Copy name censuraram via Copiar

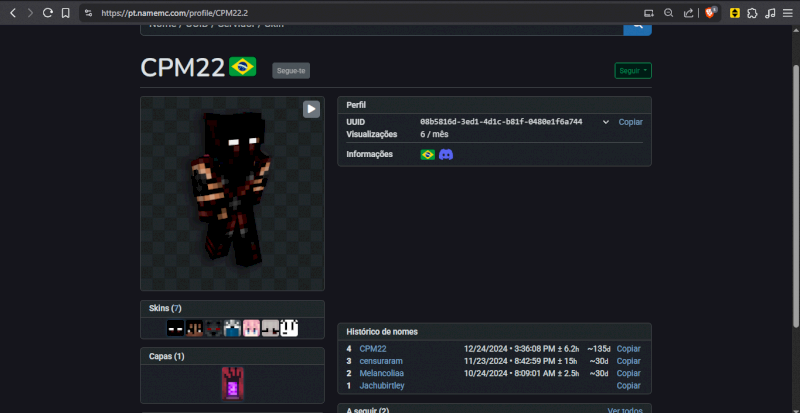coord(629,361)
